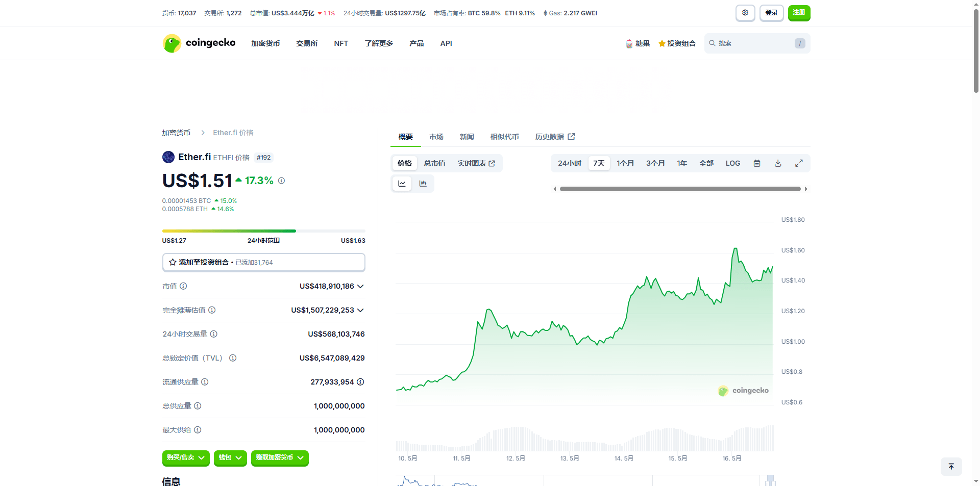Select 全部 chart range

click(x=706, y=163)
